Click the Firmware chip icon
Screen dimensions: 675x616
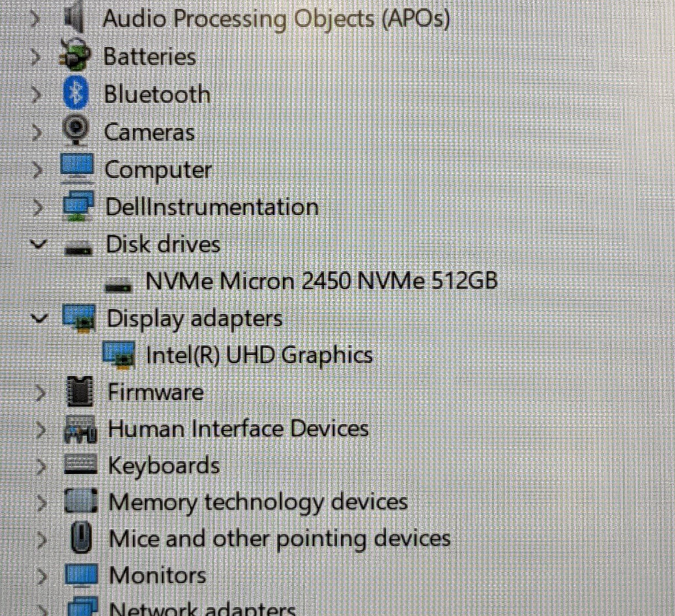click(80, 391)
